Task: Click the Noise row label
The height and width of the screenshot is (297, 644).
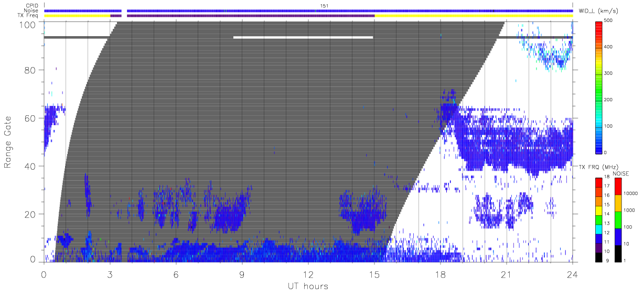Action: click(x=31, y=10)
